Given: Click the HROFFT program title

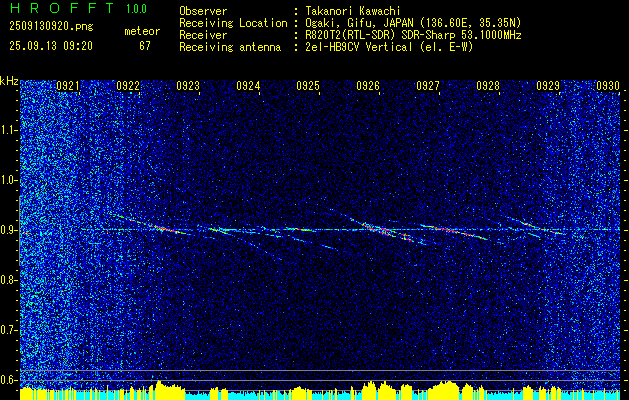Looking at the screenshot, I should coord(62,8).
